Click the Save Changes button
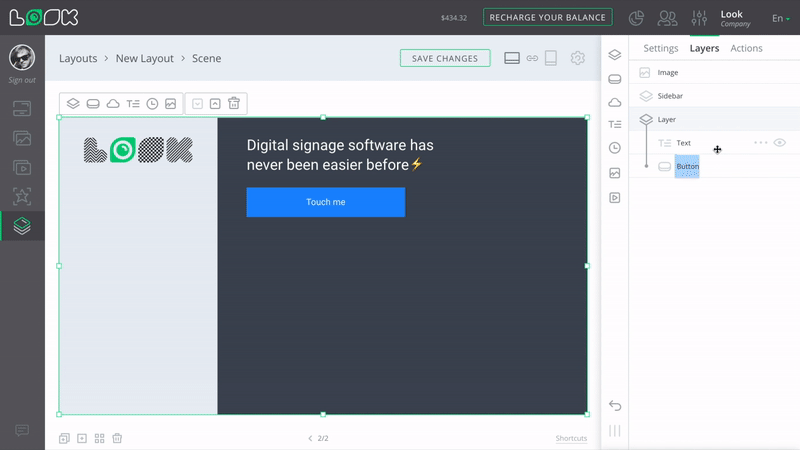Screen dimensions: 800x450 (x=445, y=59)
